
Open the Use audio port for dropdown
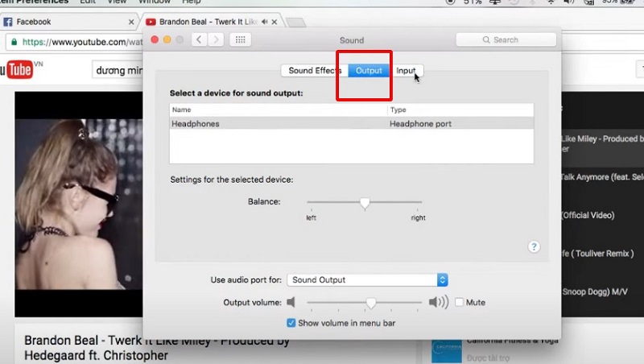tap(368, 279)
